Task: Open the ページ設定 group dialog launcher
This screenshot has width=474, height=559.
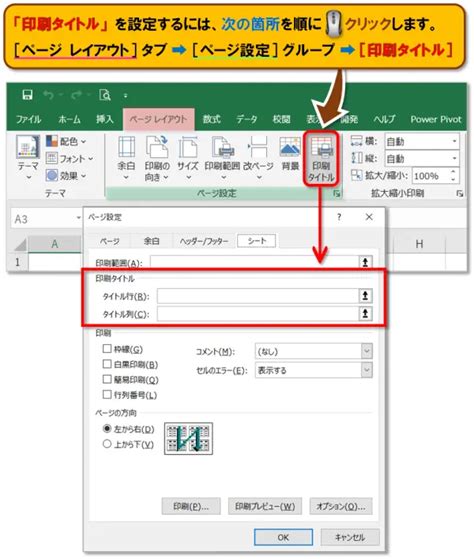Action: pos(336,194)
